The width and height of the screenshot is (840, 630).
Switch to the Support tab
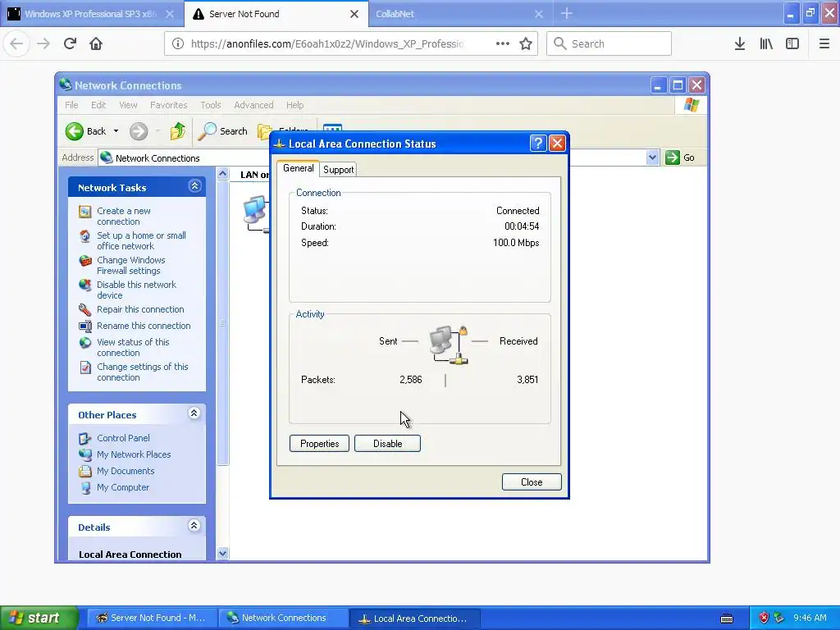339,169
